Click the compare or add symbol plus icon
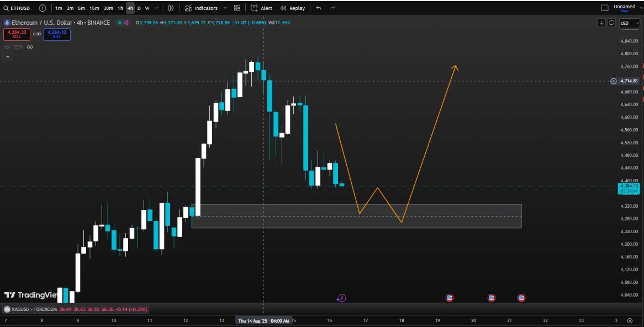The image size is (644, 327). [x=43, y=8]
